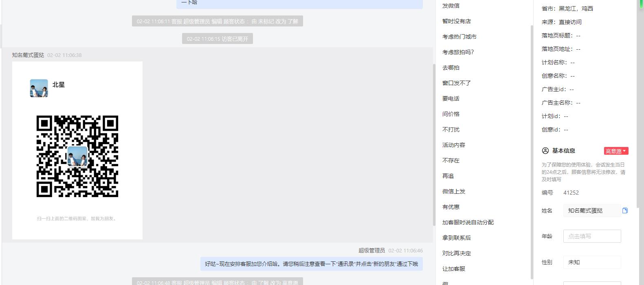644x285 pixels.
Task: Focus the 年龄 input field
Action: tap(592, 236)
